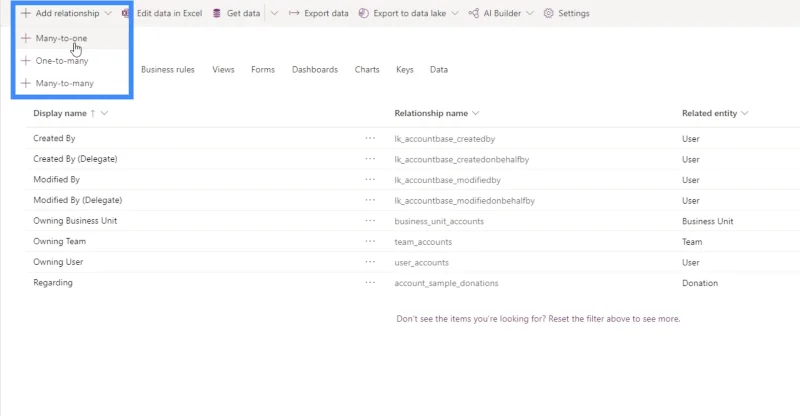Click the Export data arrow icon
The image size is (800, 416).
pyautogui.click(x=294, y=13)
